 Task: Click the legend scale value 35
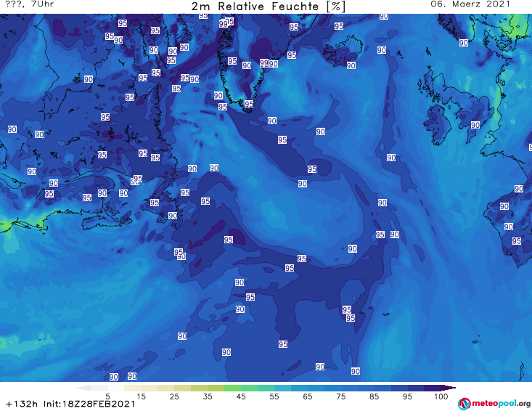click(208, 396)
